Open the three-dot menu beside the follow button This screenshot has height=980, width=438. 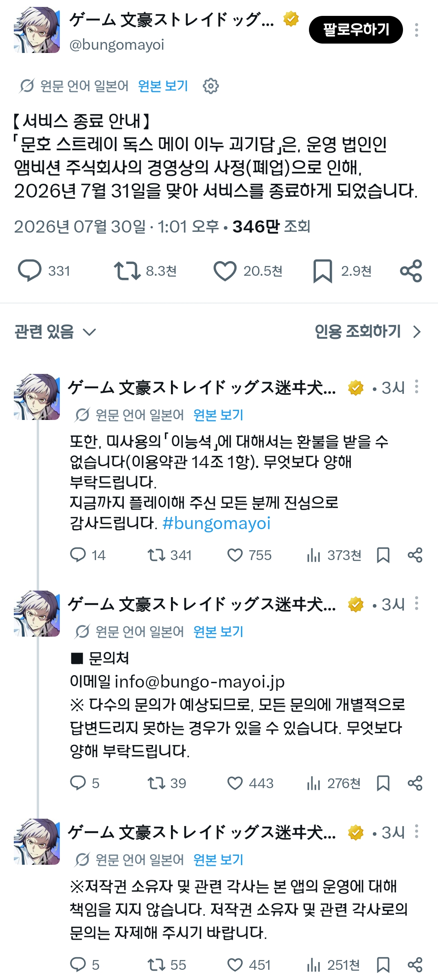coord(416,30)
